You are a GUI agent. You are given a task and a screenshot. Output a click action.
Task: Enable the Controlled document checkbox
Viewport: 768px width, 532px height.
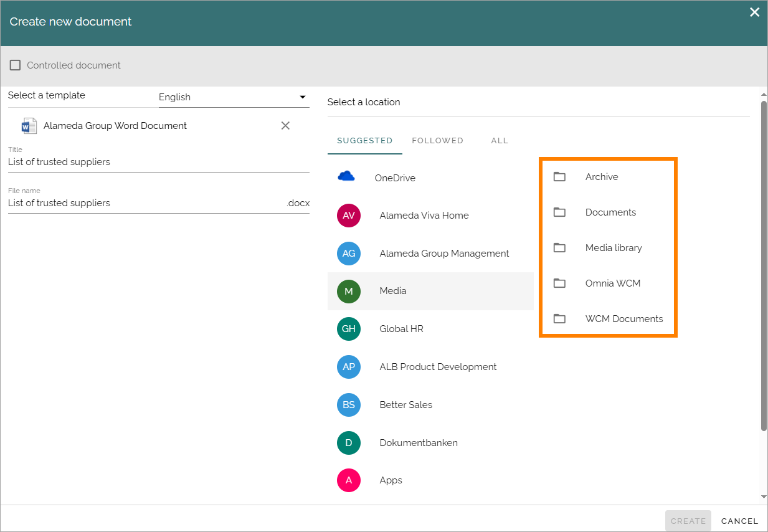(15, 65)
